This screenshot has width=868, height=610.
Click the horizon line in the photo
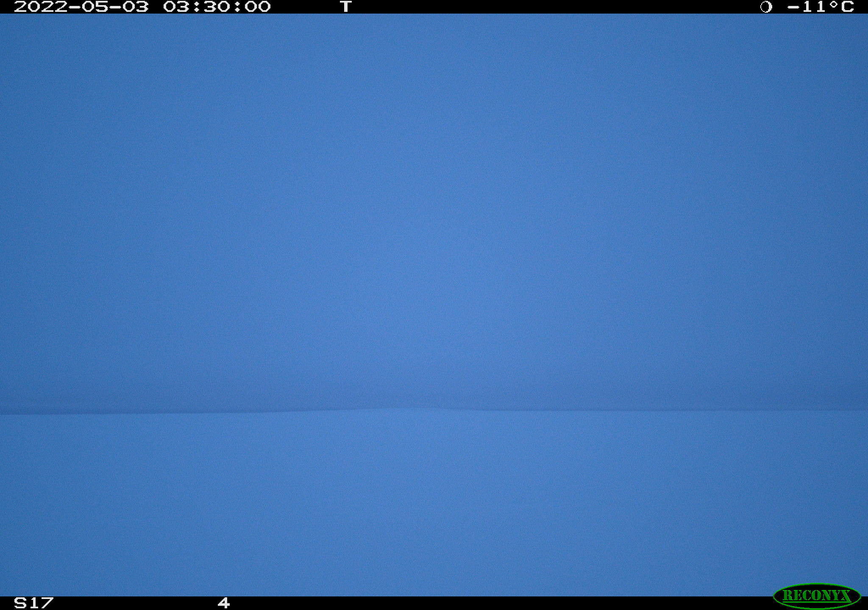click(x=434, y=410)
